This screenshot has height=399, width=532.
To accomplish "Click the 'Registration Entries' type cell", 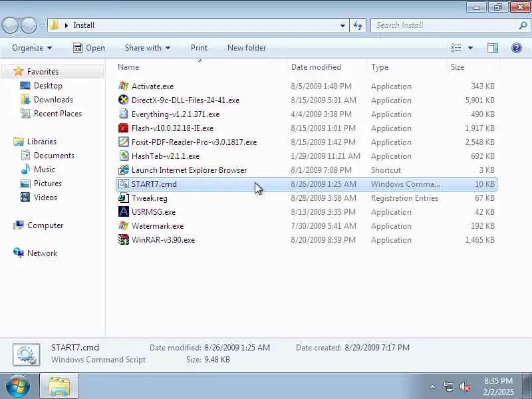I will point(404,198).
